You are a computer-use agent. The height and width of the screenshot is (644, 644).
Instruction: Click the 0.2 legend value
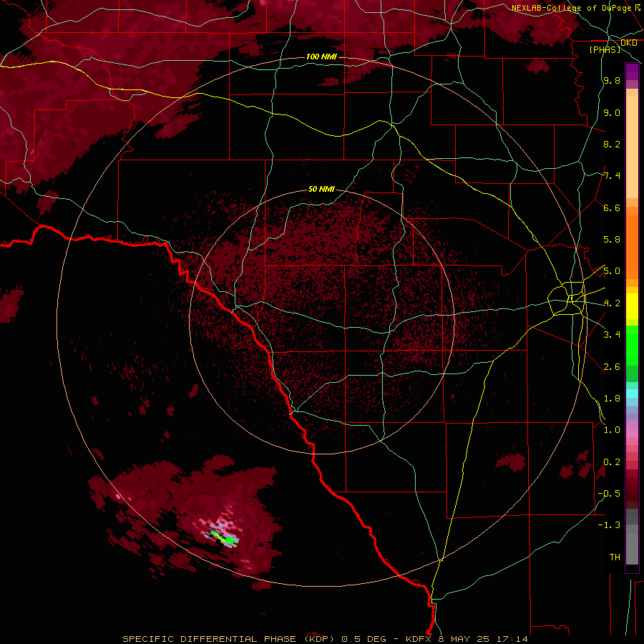pyautogui.click(x=612, y=462)
